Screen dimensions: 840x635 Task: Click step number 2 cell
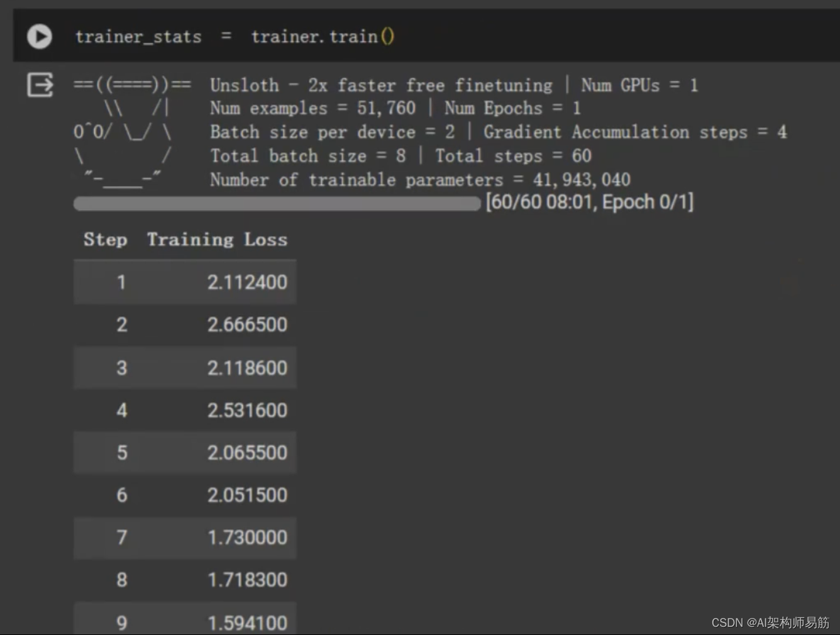coord(121,324)
